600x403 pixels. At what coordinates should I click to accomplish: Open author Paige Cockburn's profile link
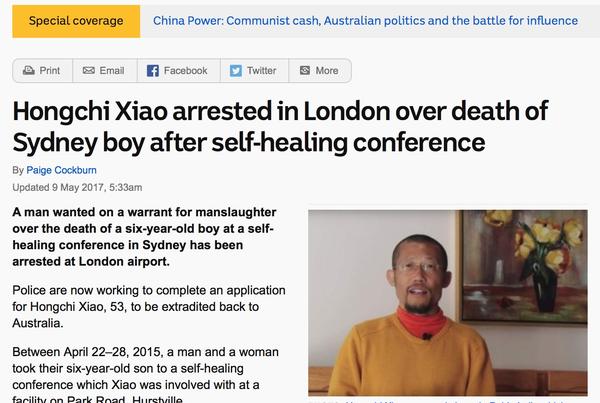click(61, 170)
